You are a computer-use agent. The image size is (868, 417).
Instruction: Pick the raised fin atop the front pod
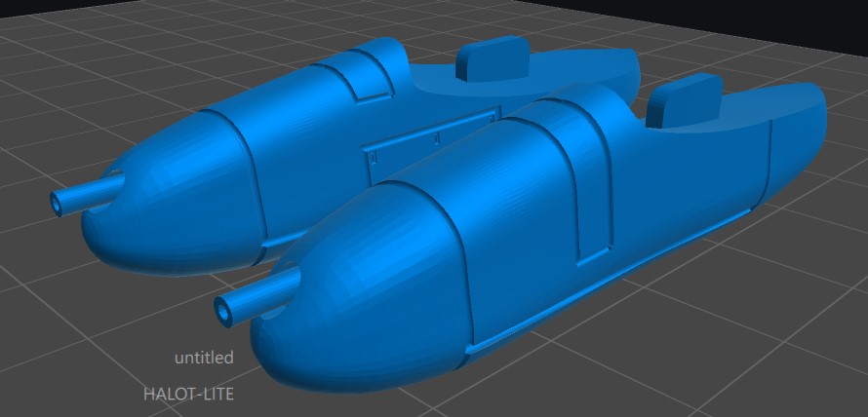pyautogui.click(x=686, y=101)
